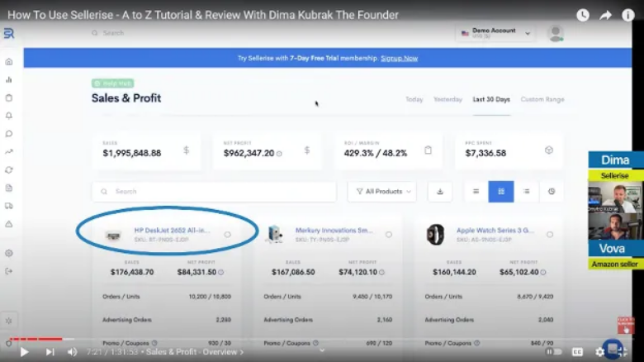Toggle closed captions CC button
This screenshot has height=362, width=644.
coord(577,352)
